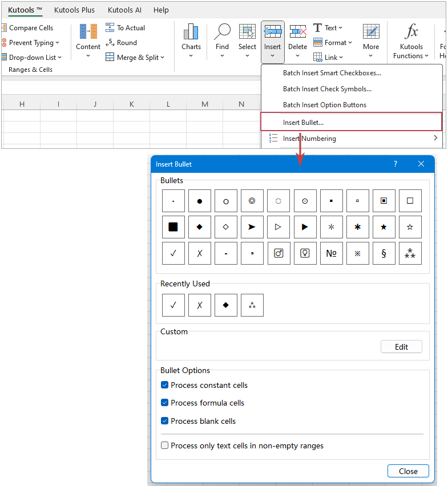Choose the hollow diamond bullet
This screenshot has height=486, width=448.
click(x=225, y=227)
